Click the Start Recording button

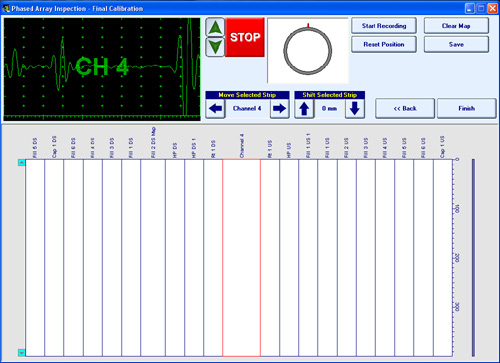click(x=384, y=26)
